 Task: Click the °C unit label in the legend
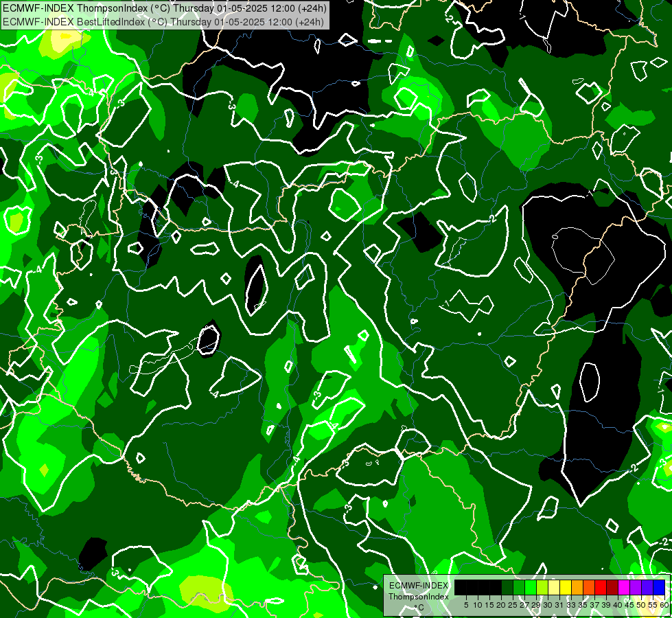pyautogui.click(x=419, y=608)
